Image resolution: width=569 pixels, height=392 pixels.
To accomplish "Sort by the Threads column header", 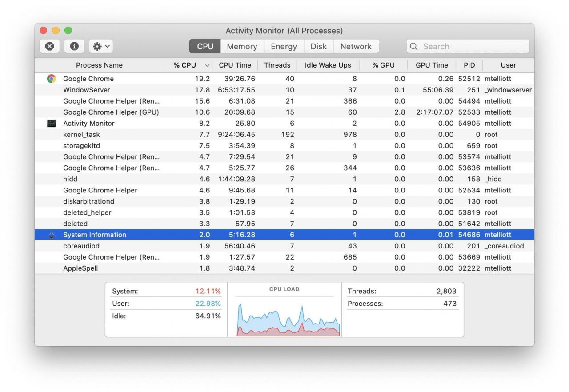I will (x=277, y=65).
